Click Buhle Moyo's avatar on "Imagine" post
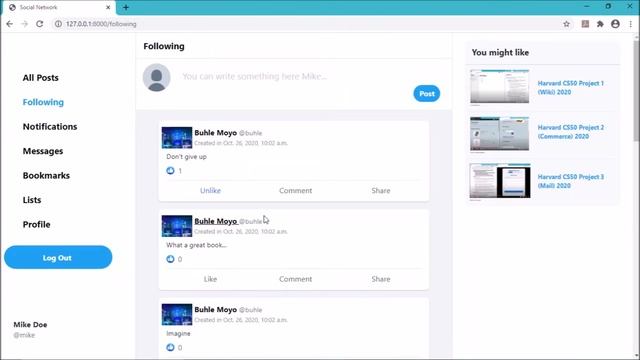Screen dimensions: 640x360 click(177, 315)
